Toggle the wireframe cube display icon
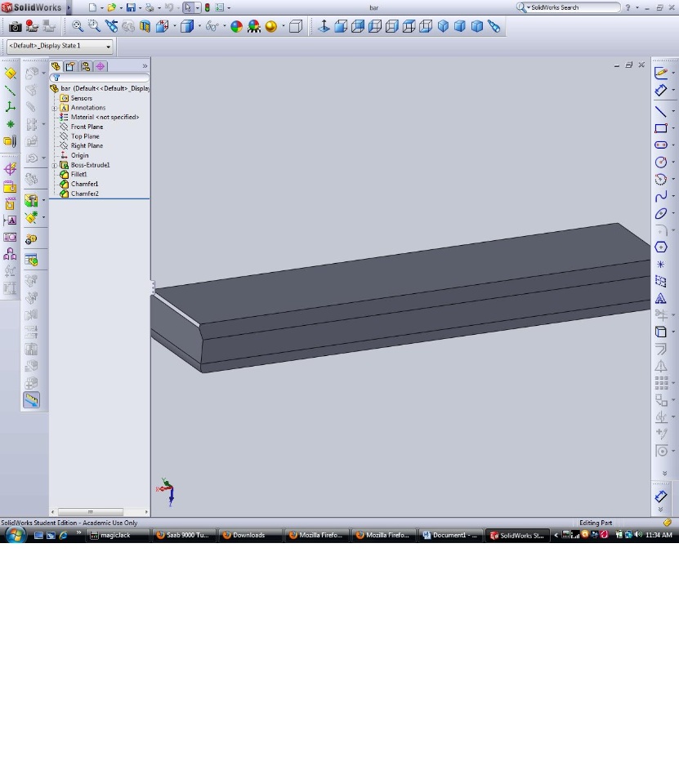 point(296,26)
